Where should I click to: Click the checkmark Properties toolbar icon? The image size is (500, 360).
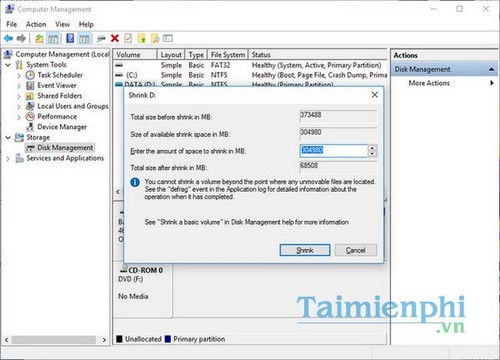tap(128, 39)
